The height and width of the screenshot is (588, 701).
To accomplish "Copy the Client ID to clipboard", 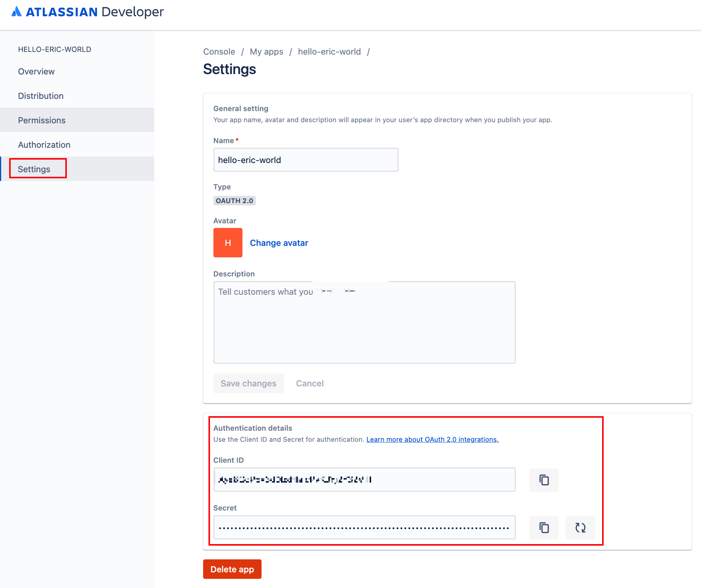I will (x=544, y=480).
